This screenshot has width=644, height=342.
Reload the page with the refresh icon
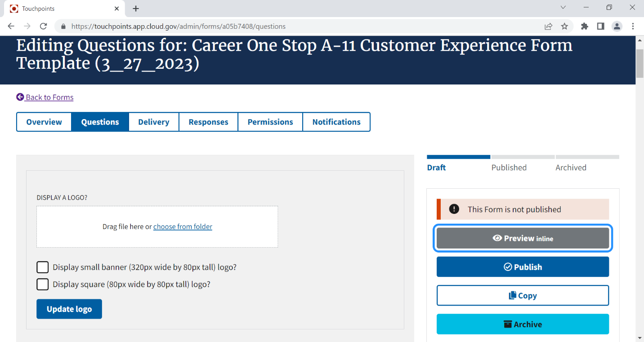tap(43, 27)
